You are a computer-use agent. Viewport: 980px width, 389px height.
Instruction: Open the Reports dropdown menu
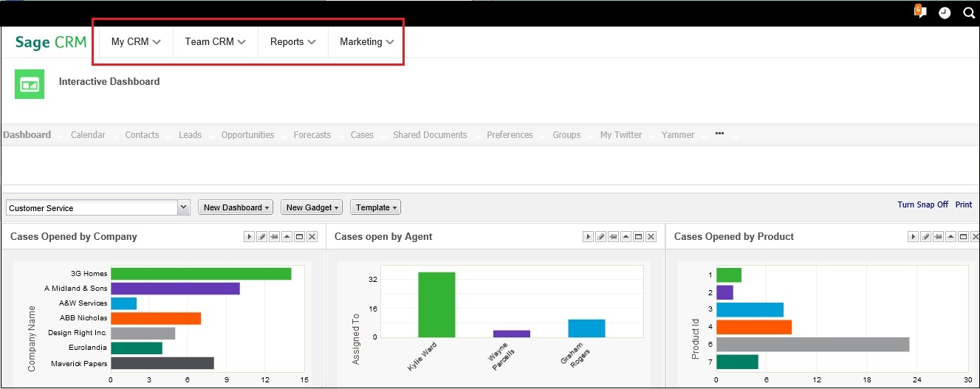point(293,42)
